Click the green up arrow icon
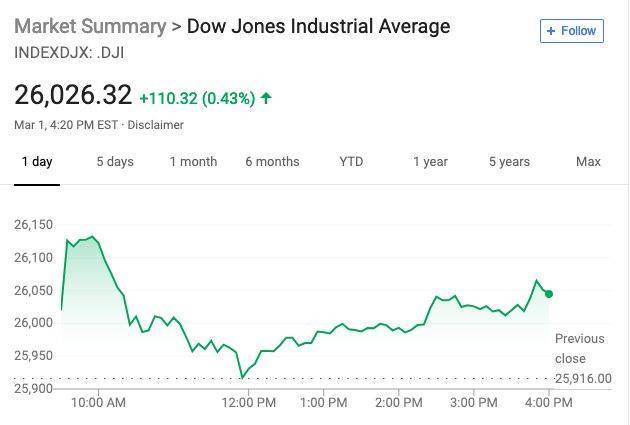Viewport: 630px width, 425px height. (267, 98)
